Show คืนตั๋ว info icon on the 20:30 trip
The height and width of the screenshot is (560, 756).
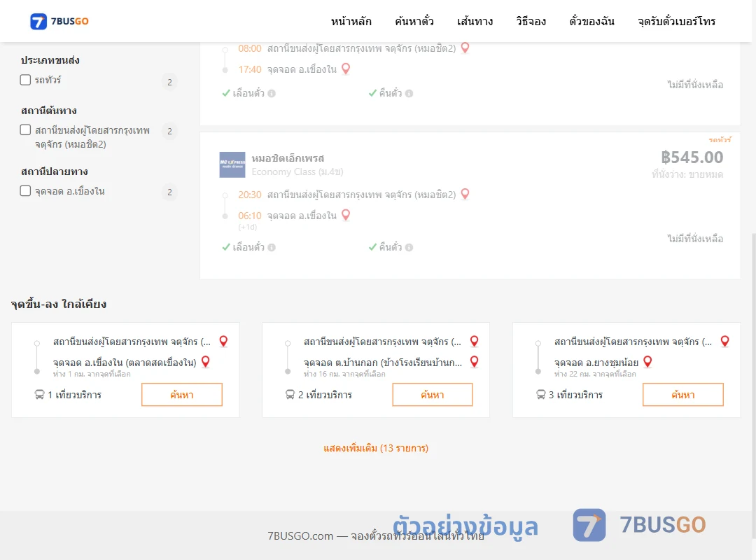tap(409, 247)
